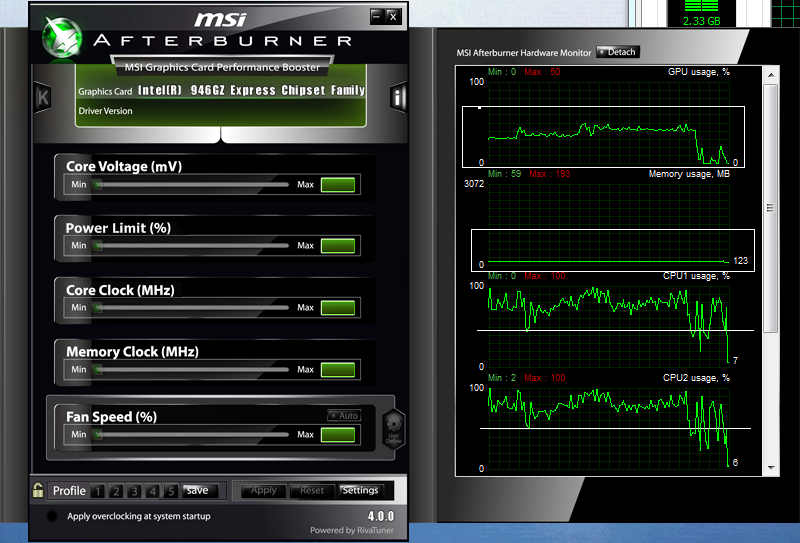800x543 pixels.
Task: Select profile slot 2
Action: click(x=116, y=491)
